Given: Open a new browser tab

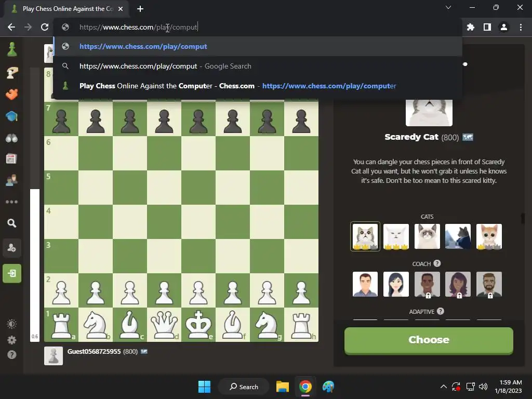Looking at the screenshot, I should (140, 9).
